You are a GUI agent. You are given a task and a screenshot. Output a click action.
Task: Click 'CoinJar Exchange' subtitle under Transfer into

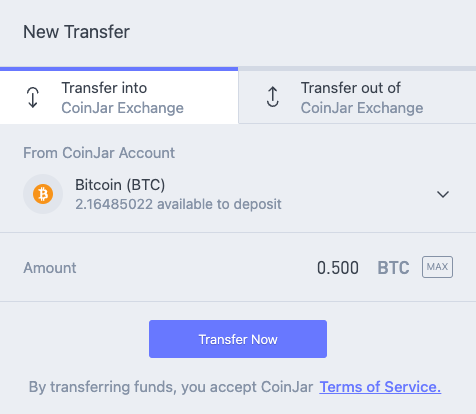122,108
